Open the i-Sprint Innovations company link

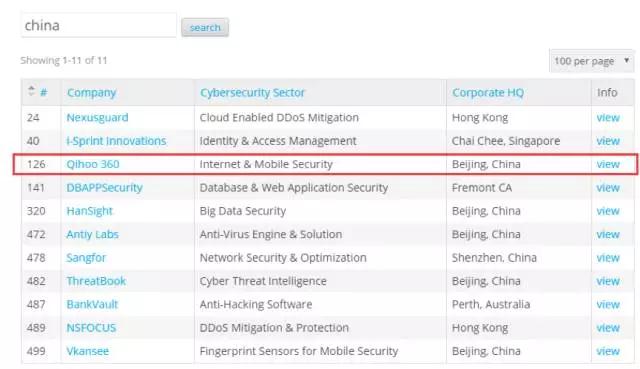click(116, 141)
